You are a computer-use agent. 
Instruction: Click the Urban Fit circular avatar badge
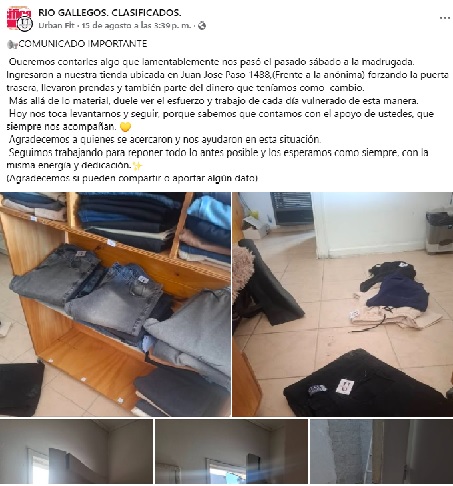[24, 24]
